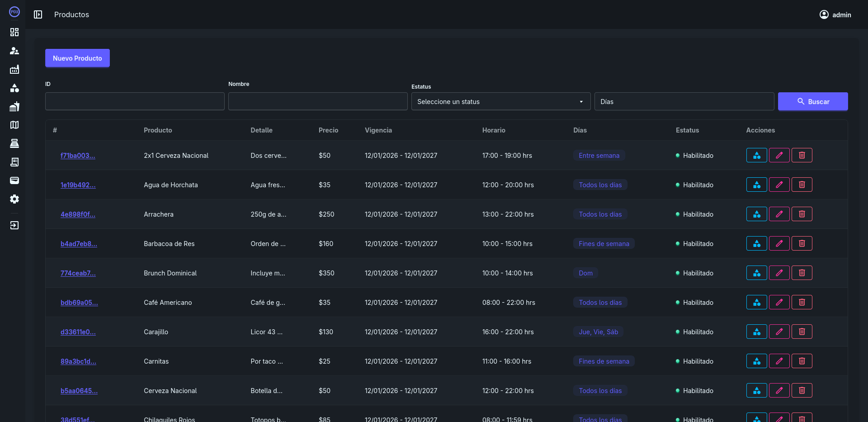
Task: Open the cash register sidebar icon
Action: (x=14, y=143)
